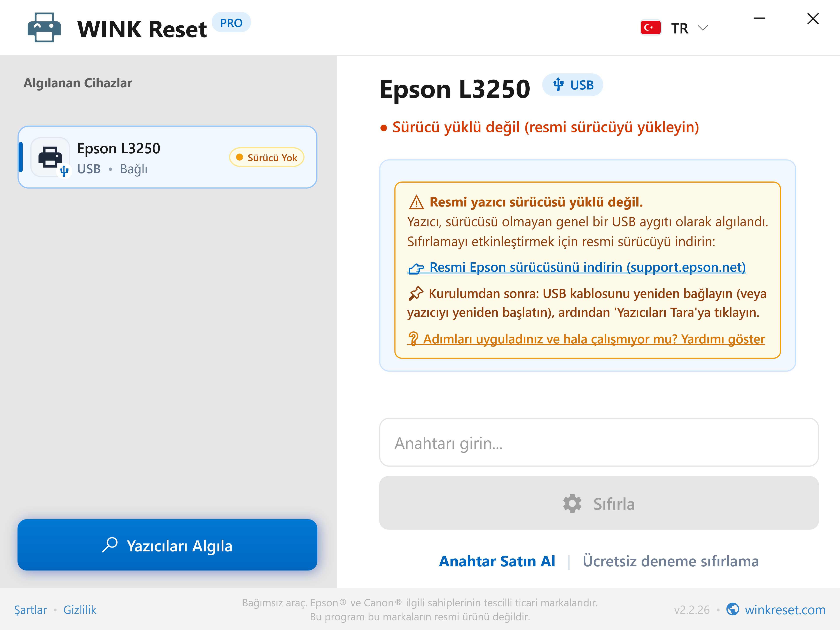Click the PRO badge next to title
840x630 pixels.
(231, 23)
